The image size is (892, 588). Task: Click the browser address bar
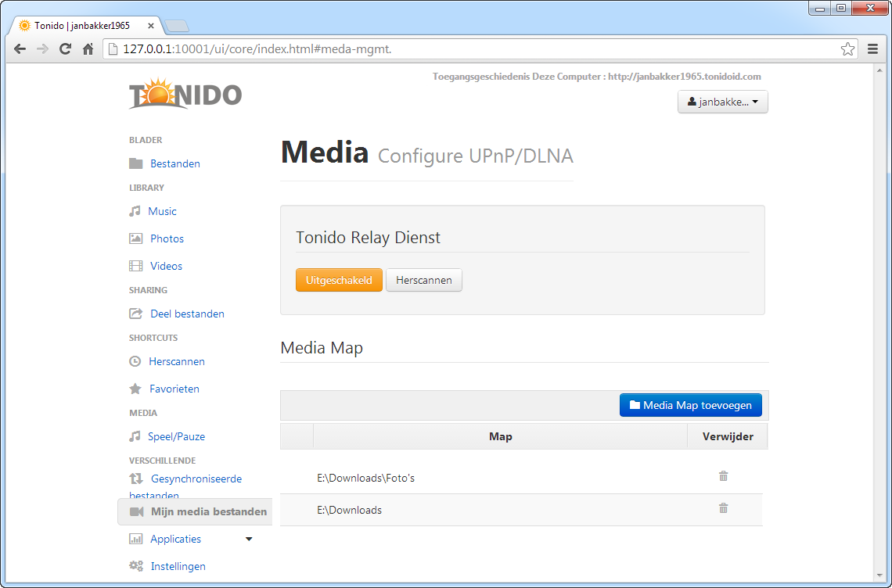pyautogui.click(x=473, y=49)
